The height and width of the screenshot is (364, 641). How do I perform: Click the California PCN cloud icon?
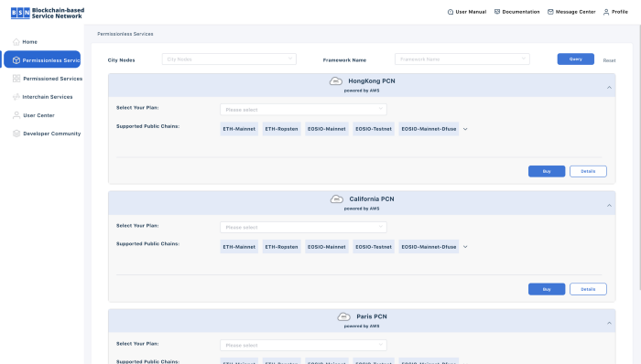pyautogui.click(x=337, y=199)
